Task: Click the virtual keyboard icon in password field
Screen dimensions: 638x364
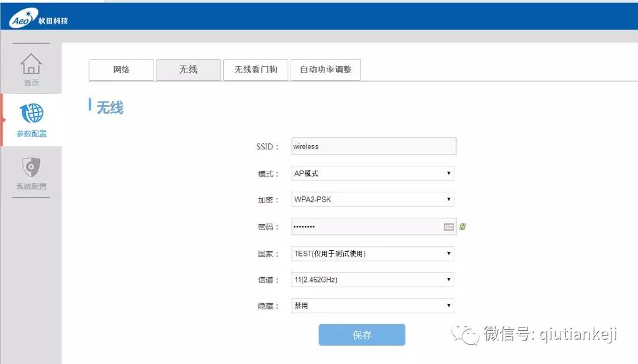Action: [448, 227]
